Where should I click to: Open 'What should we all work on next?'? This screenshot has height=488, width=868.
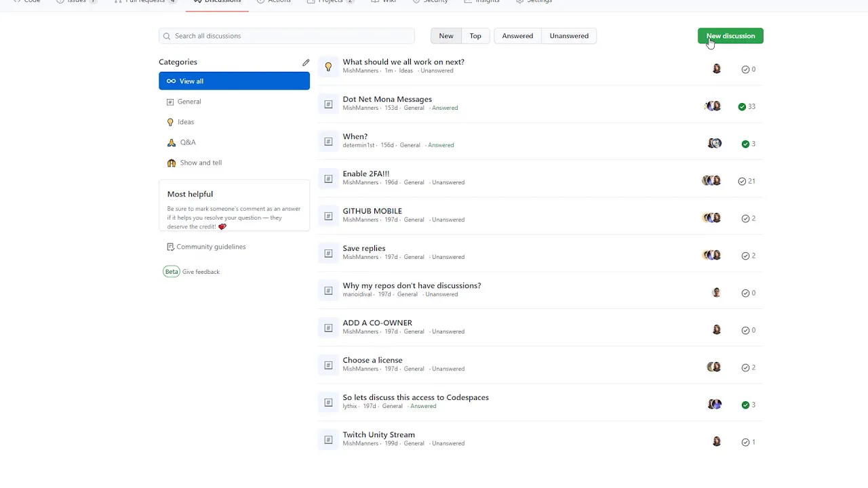pos(403,62)
